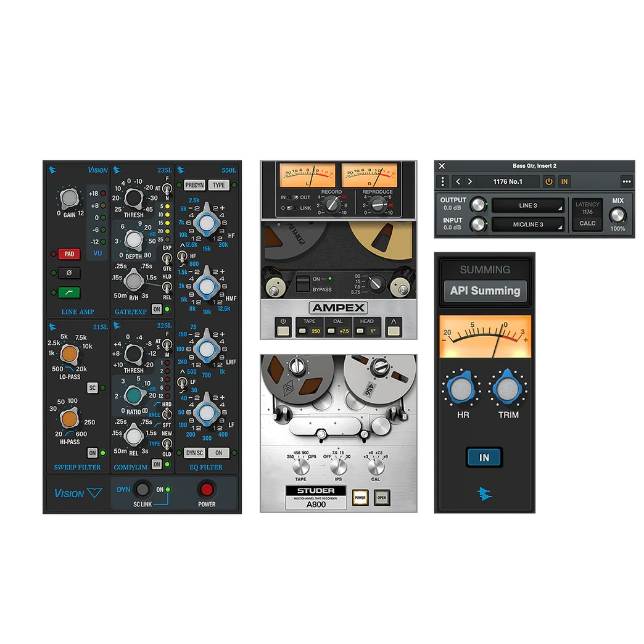Close the Bass Gtr Insert 2 window

[x=442, y=166]
